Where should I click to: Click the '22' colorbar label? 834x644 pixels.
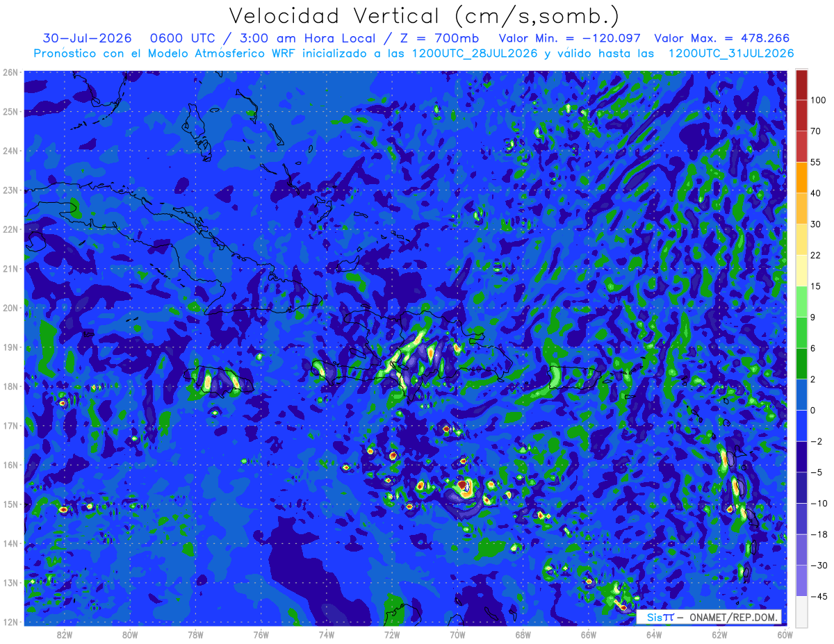point(815,255)
